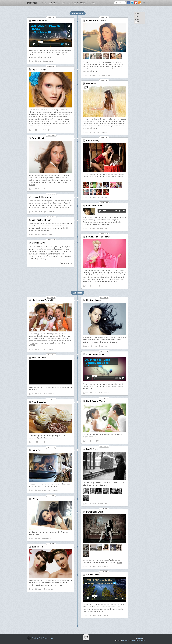Jump to year 2011 in sidebar
Viewport: 172px width, 644px height.
[x=137, y=17]
